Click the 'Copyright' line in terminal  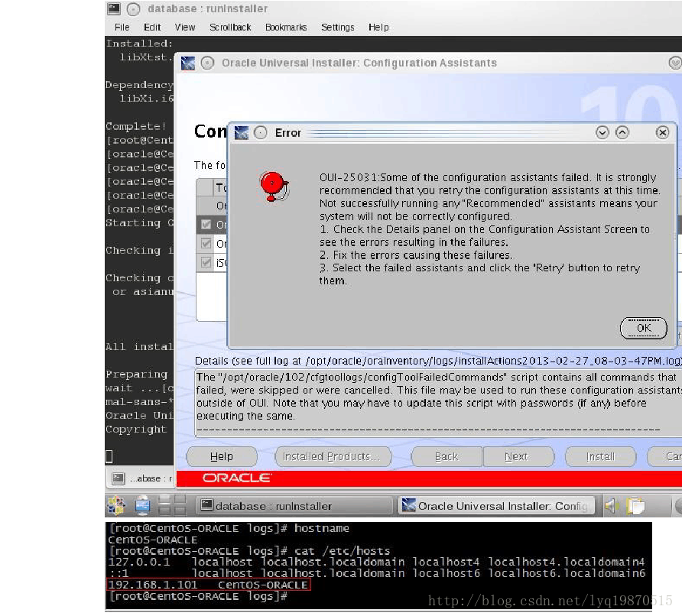136,429
